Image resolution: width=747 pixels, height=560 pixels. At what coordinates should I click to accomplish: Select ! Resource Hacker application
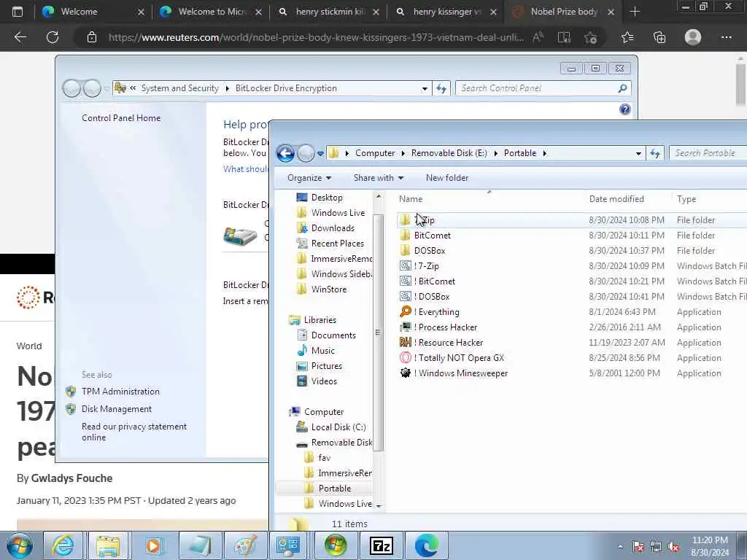click(449, 343)
